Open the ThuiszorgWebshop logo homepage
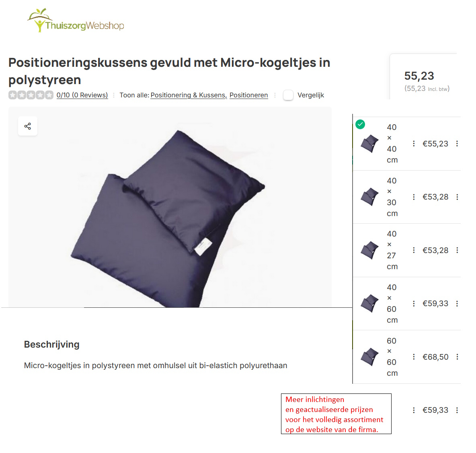476x453 pixels. click(76, 21)
